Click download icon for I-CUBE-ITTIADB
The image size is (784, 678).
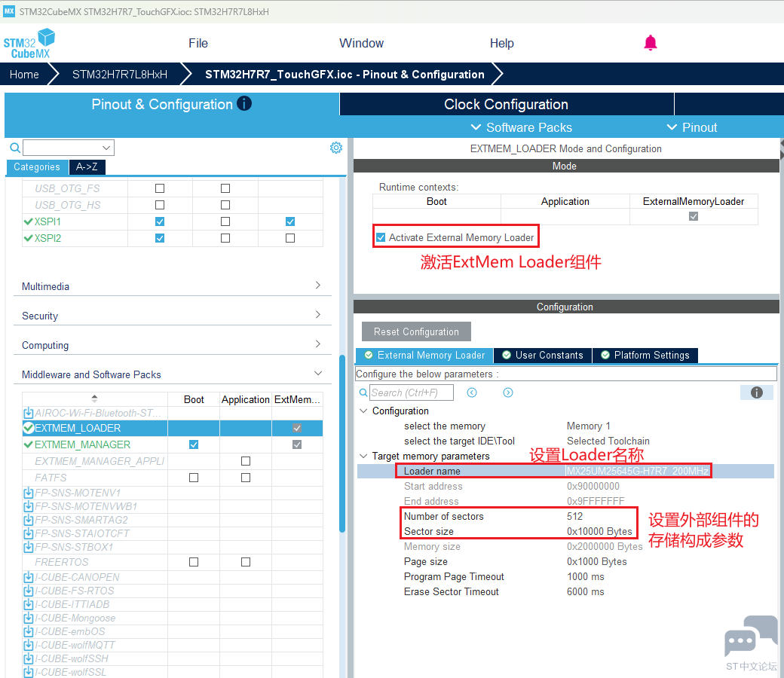click(x=29, y=605)
